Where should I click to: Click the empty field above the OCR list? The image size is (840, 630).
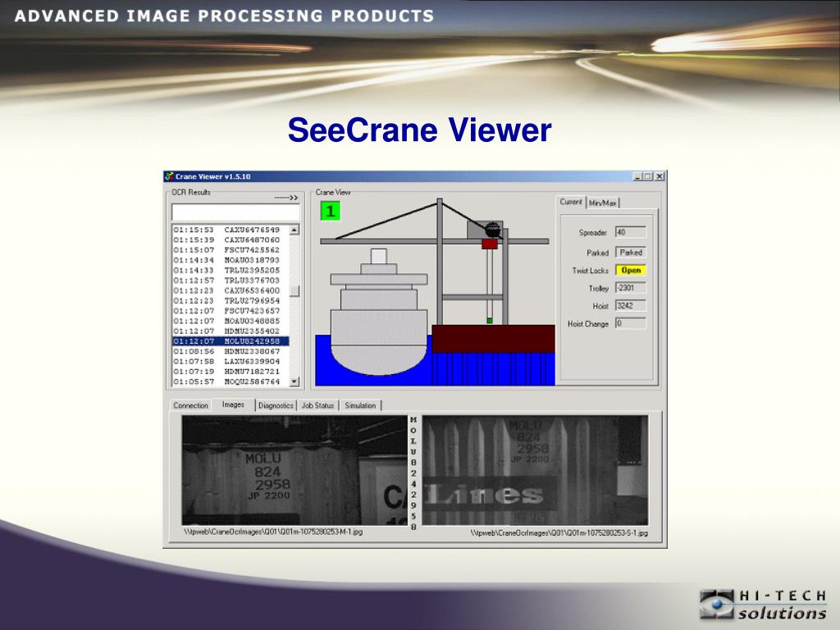(235, 212)
